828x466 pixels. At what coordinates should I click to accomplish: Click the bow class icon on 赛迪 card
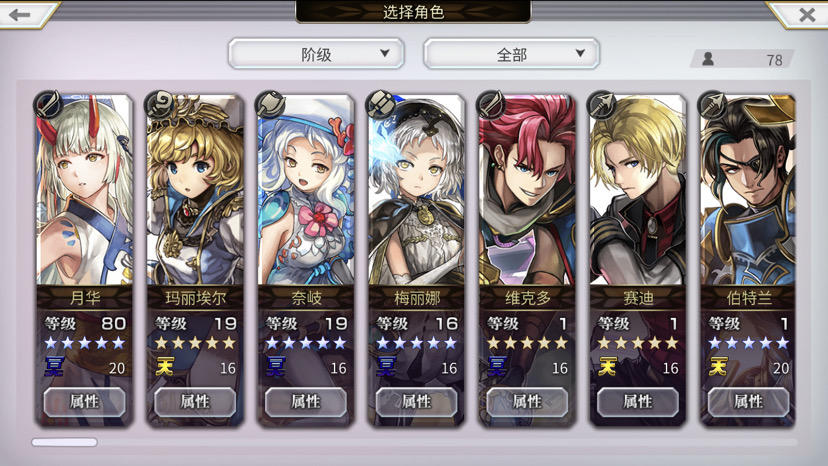pos(601,104)
